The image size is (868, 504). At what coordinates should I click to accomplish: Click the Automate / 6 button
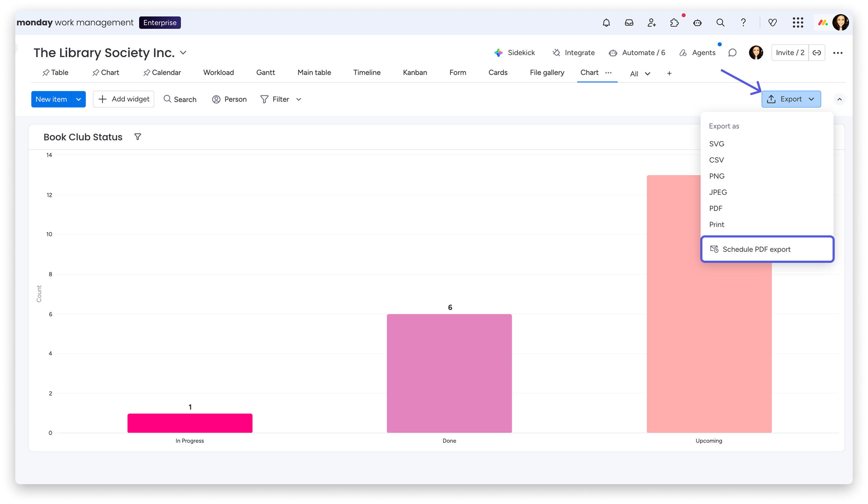[637, 53]
